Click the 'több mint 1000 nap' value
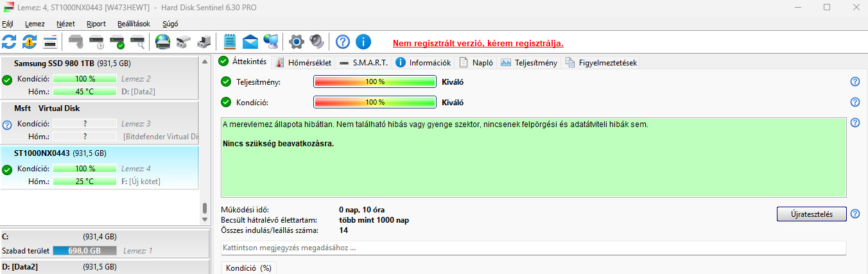This screenshot has width=868, height=274. pos(374,219)
